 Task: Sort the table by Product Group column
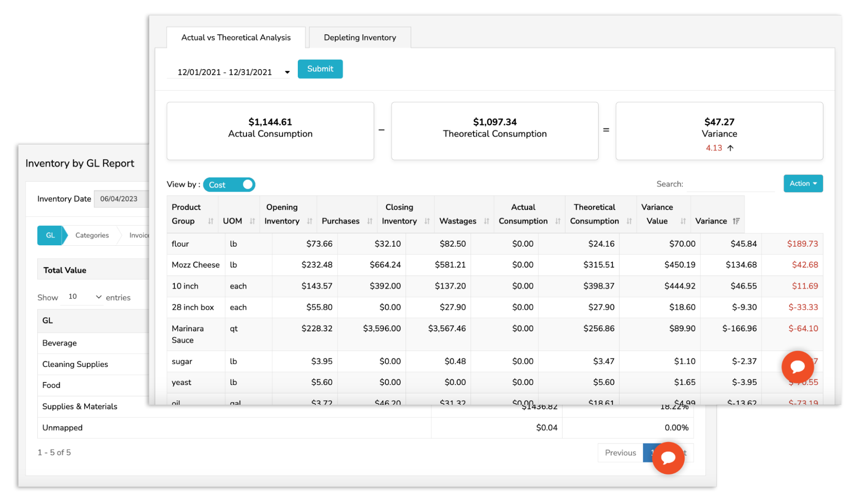click(x=211, y=221)
